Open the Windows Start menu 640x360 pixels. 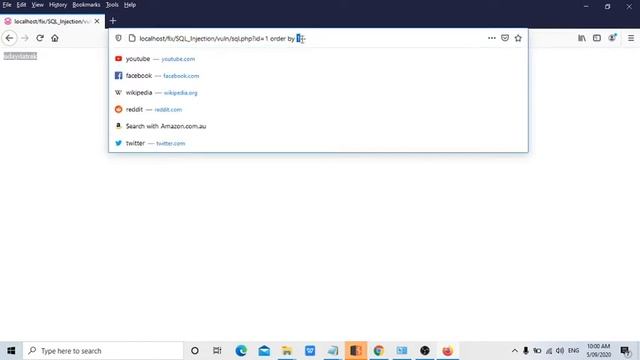(11, 351)
